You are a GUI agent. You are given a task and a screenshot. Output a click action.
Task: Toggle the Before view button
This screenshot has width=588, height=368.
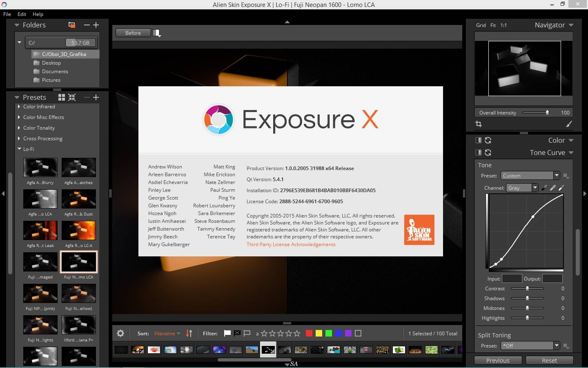(133, 33)
